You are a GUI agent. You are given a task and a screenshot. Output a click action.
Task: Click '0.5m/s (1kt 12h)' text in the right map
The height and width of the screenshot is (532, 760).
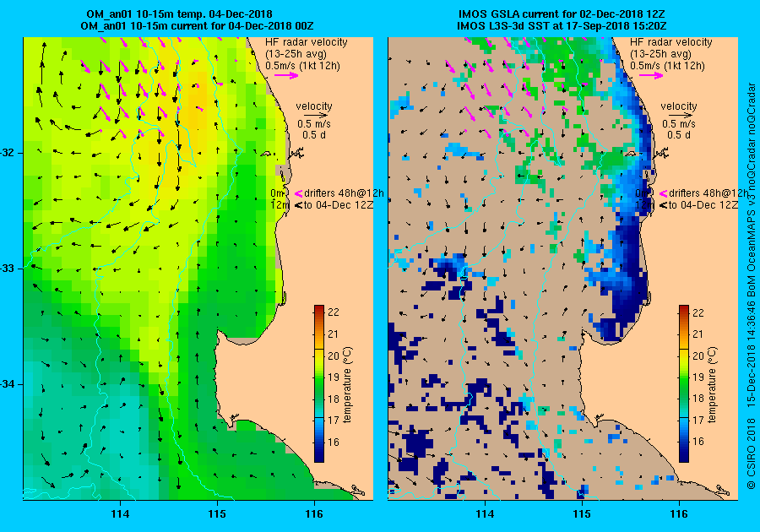point(667,65)
